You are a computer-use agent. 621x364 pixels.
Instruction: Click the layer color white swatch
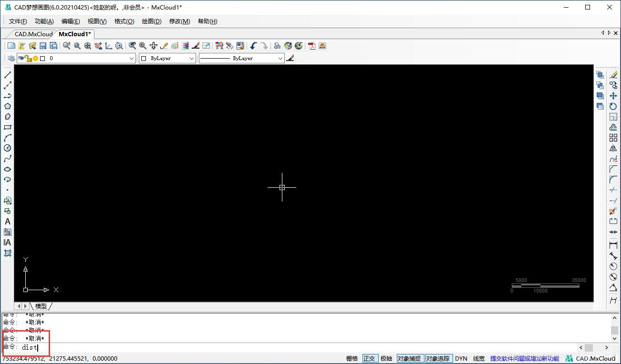(x=42, y=58)
